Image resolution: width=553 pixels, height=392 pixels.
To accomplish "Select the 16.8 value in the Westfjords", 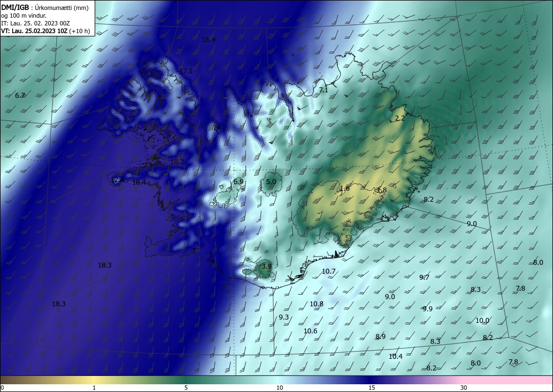I will click(x=147, y=75).
